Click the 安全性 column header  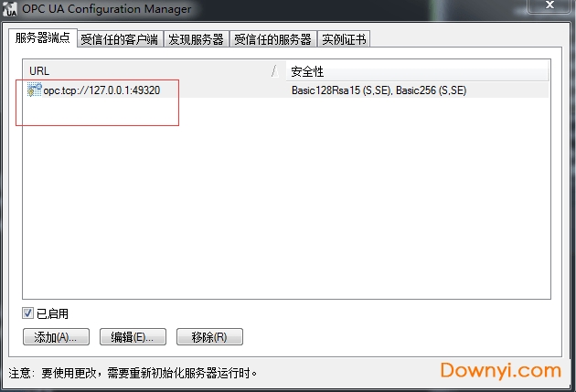tap(417, 71)
